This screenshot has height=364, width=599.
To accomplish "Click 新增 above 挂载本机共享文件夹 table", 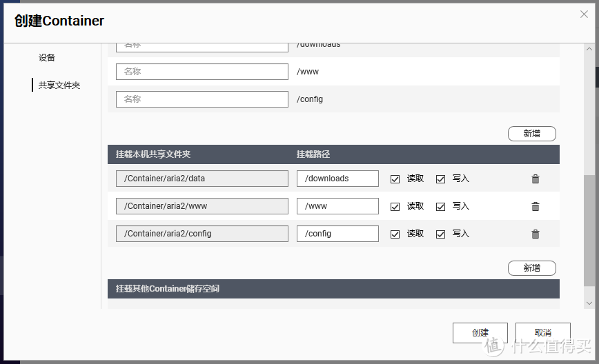I will click(531, 134).
